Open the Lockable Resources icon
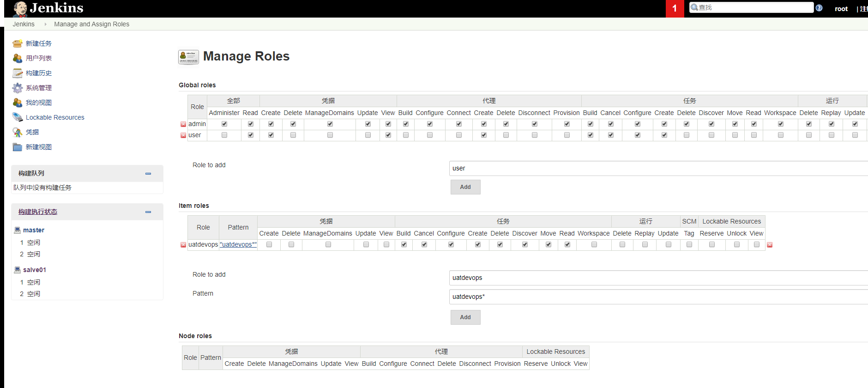 point(18,117)
